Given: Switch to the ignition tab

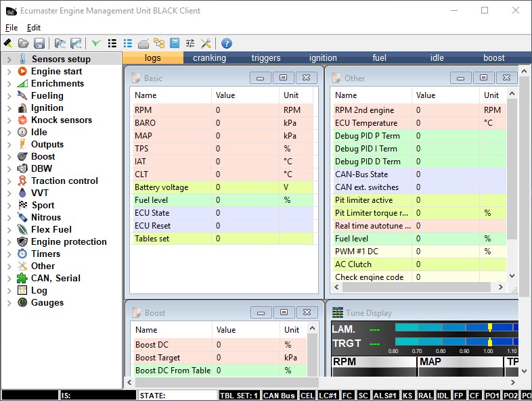Looking at the screenshot, I should tap(323, 57).
